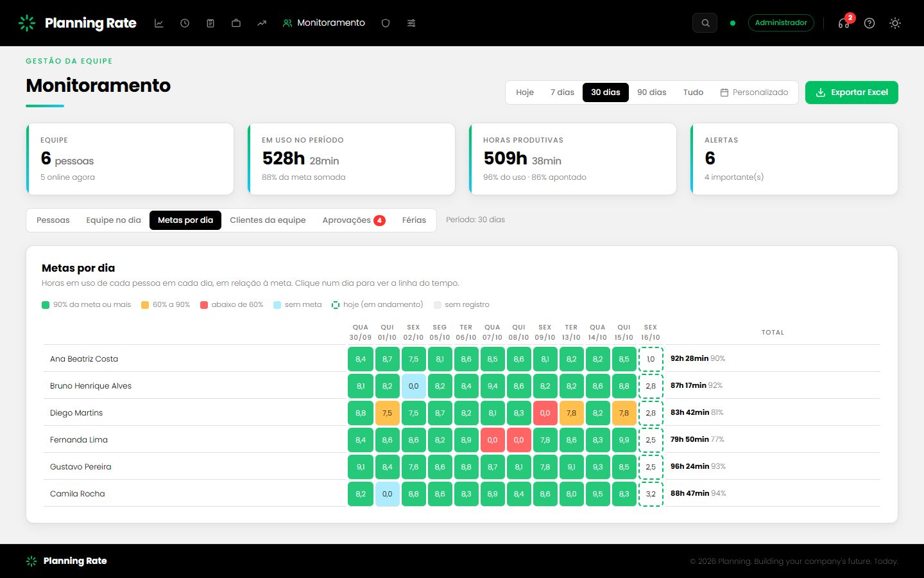Switch to the Férias tab

point(414,220)
